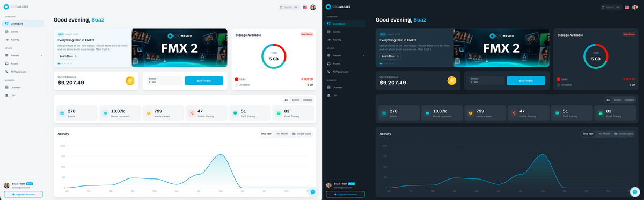Open Events calendar icon in dark sidebar

coord(328,32)
